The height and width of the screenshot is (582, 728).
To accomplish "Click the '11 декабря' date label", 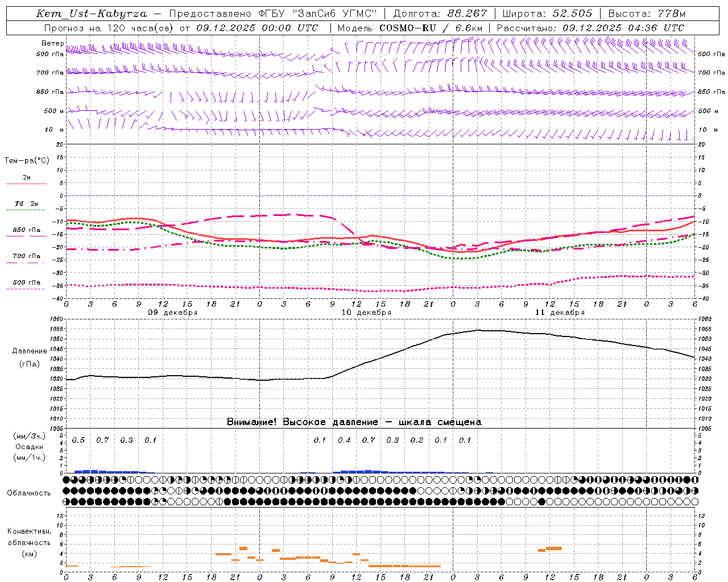I will 560,313.
